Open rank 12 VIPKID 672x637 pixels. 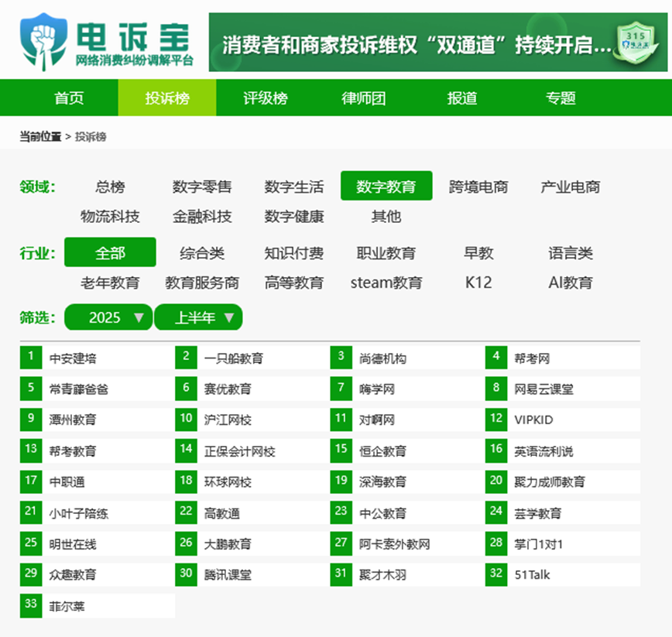[563, 420]
